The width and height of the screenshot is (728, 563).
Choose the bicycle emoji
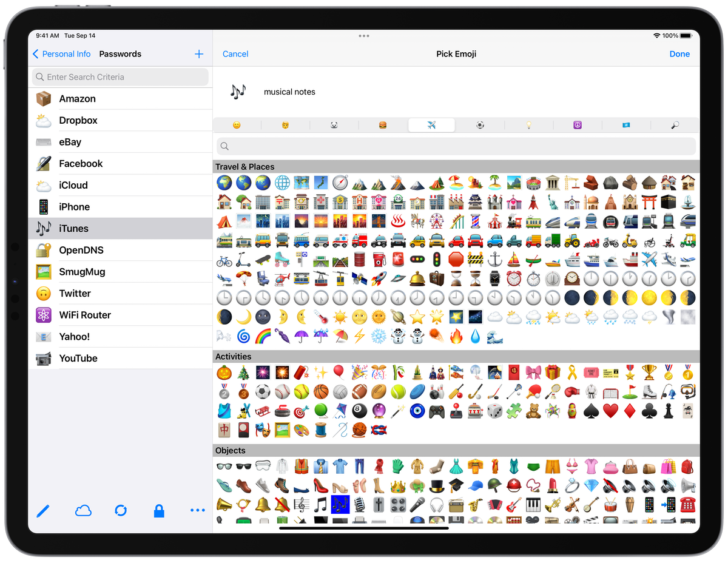[x=224, y=259]
